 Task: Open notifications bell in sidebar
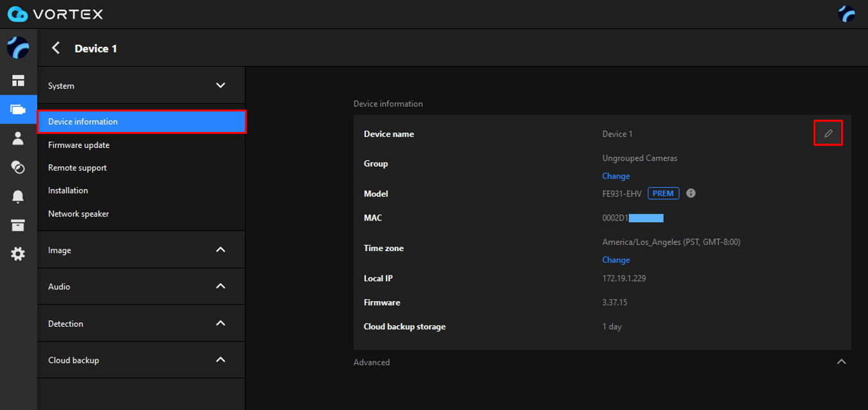tap(18, 197)
